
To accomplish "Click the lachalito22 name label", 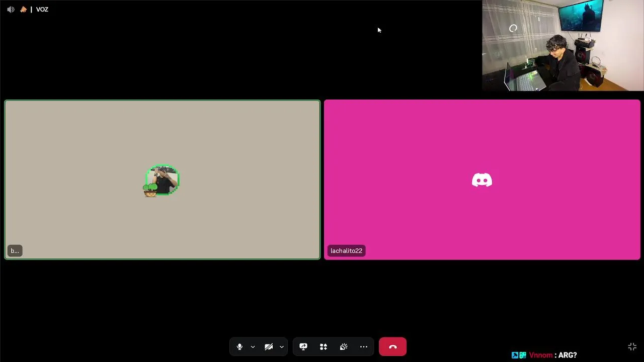I will coord(346,251).
